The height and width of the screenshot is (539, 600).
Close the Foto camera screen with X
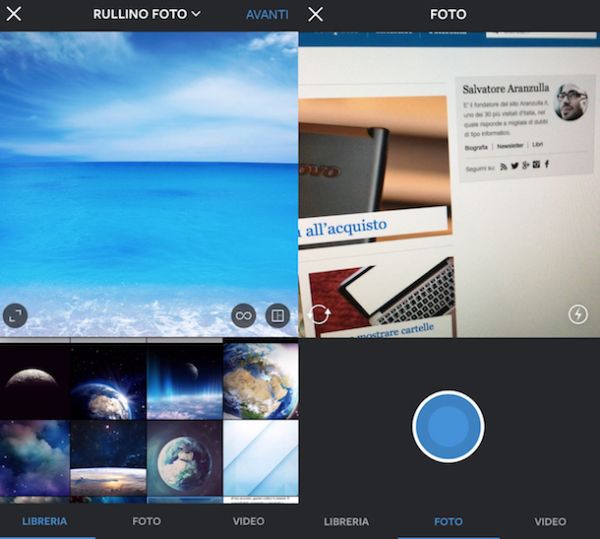[315, 14]
